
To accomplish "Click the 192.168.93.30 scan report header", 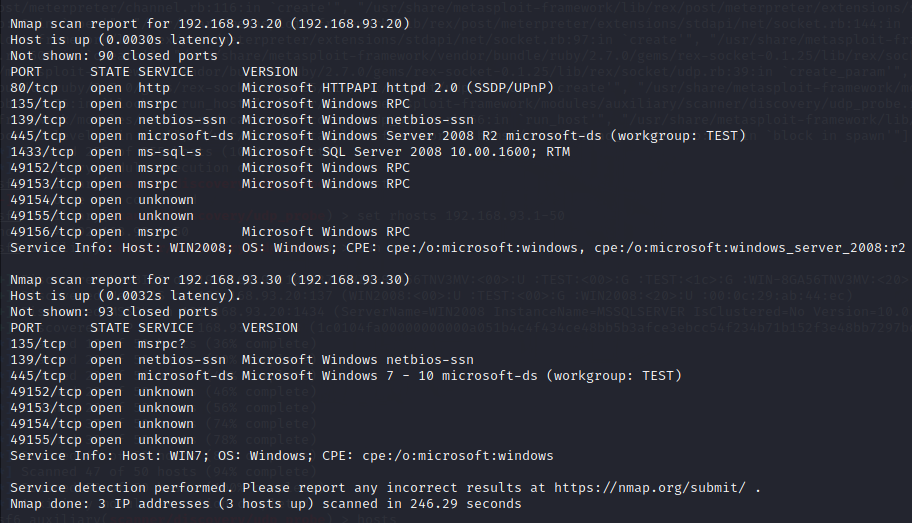I will 210,280.
